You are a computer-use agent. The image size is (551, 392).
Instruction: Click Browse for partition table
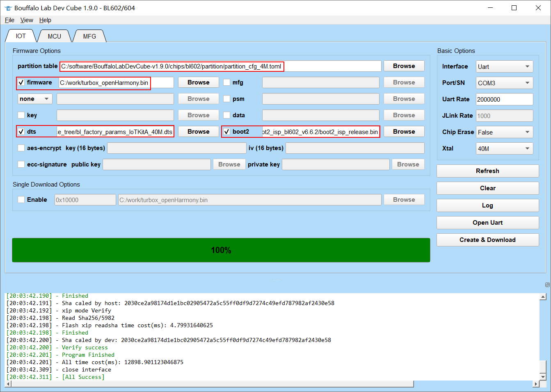tap(404, 66)
